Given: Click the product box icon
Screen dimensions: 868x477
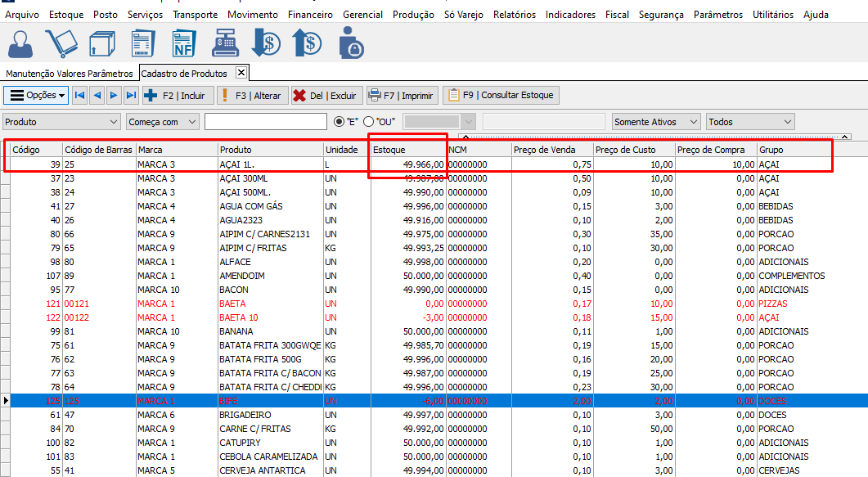Looking at the screenshot, I should 101,43.
